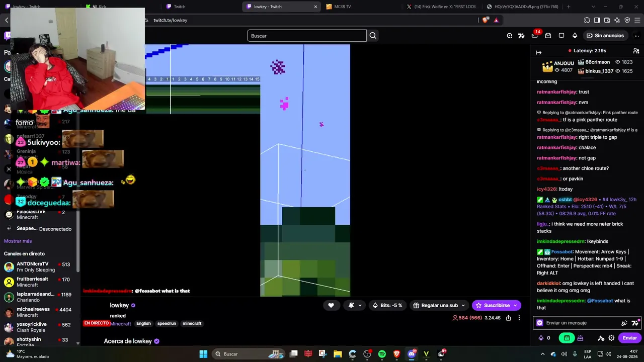Click the twitch.tv/lowkey address bar

170,20
